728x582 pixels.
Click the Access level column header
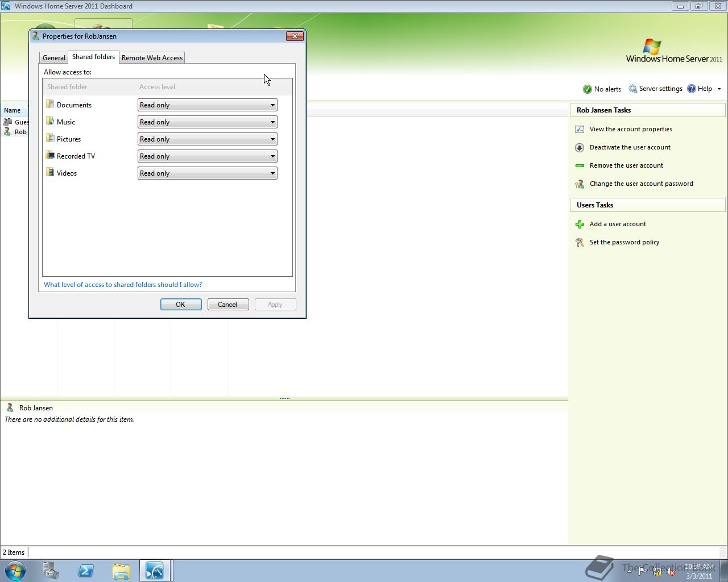coord(158,87)
